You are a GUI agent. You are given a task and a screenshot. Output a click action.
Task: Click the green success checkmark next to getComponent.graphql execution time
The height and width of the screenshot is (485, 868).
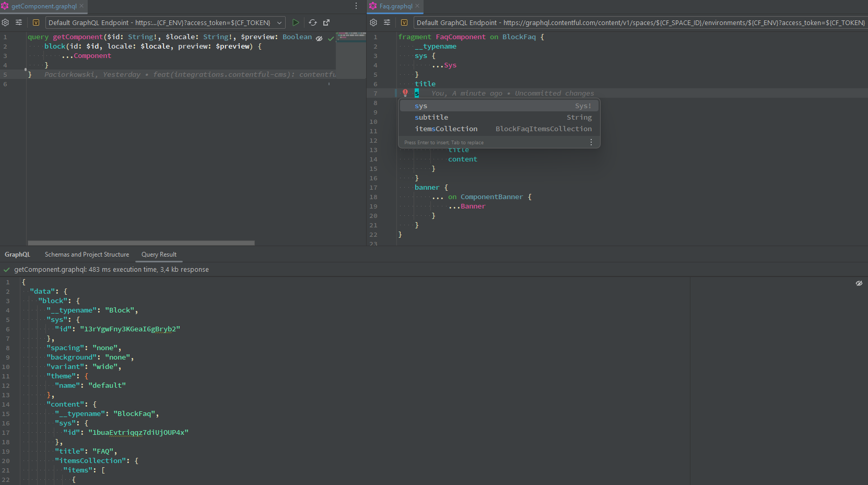click(6, 269)
